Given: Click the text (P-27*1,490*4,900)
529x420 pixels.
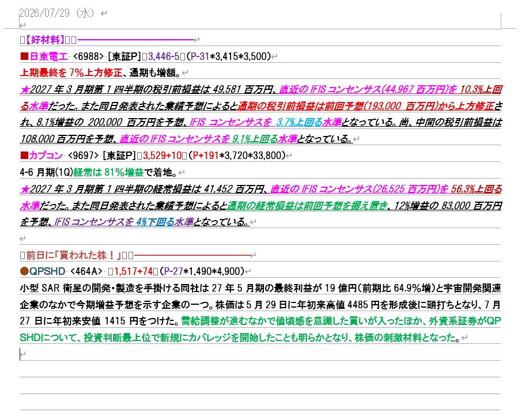Looking at the screenshot, I should point(202,271).
